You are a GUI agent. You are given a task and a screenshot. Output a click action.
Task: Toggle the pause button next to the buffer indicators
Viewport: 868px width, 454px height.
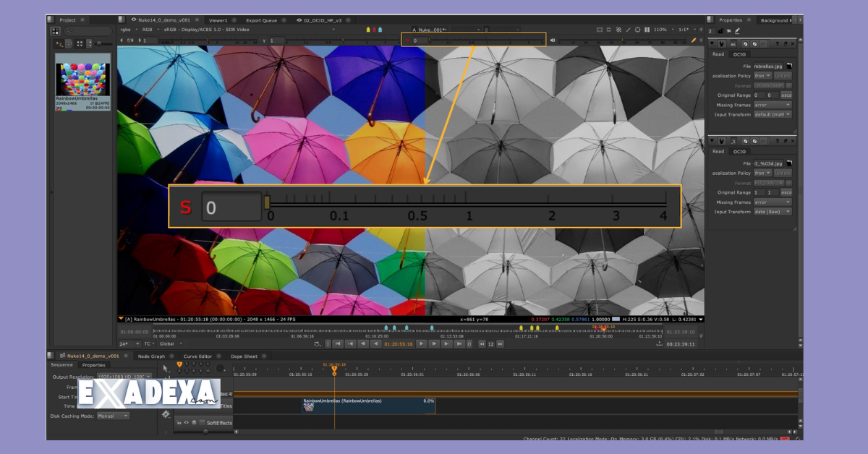[x=647, y=30]
